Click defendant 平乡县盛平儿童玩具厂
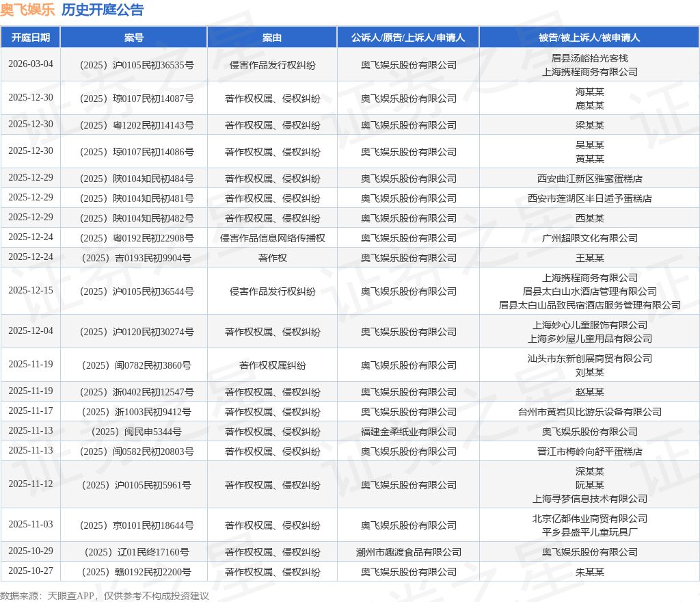Image resolution: width=700 pixels, height=602 pixels. point(589,533)
